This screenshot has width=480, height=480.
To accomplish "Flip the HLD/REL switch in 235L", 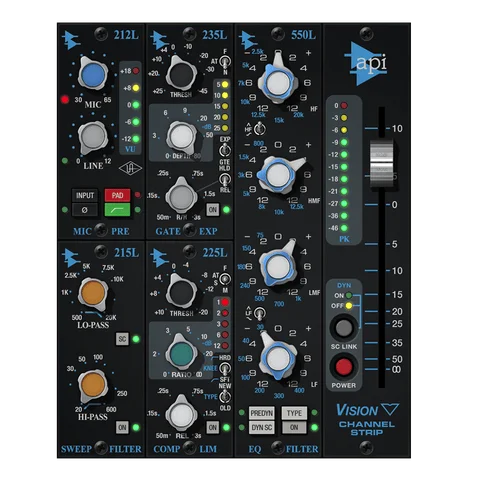I will (225, 179).
